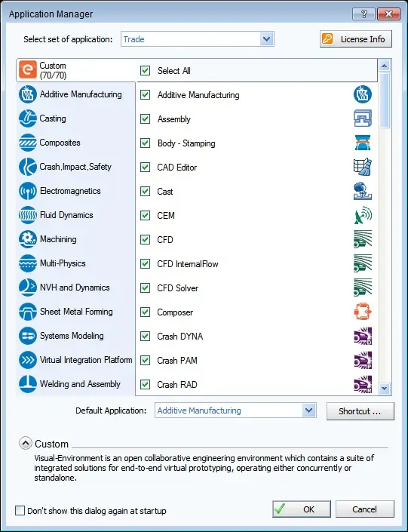Select the Crash DYNA application icon

[363, 336]
